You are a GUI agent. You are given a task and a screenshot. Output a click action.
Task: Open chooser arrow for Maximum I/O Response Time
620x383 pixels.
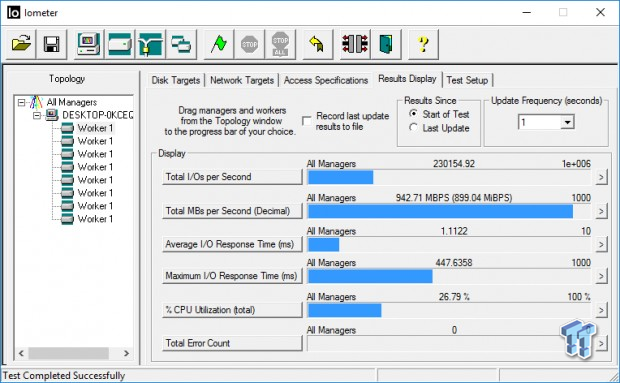point(601,276)
